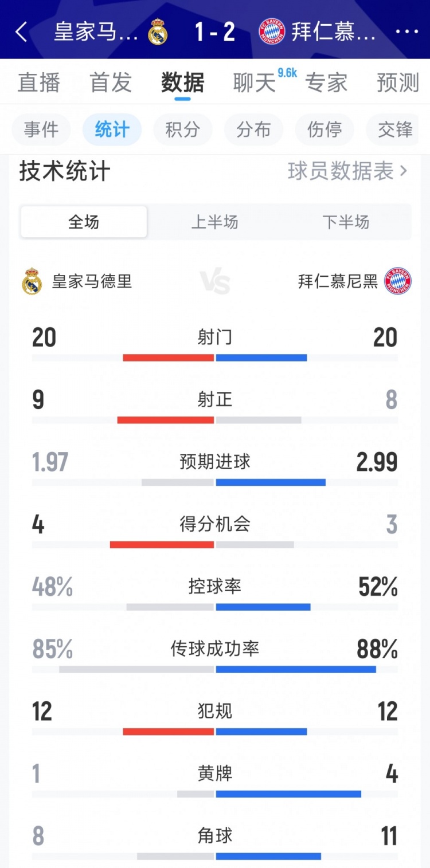Open 球员数据表 player data table

tap(347, 171)
